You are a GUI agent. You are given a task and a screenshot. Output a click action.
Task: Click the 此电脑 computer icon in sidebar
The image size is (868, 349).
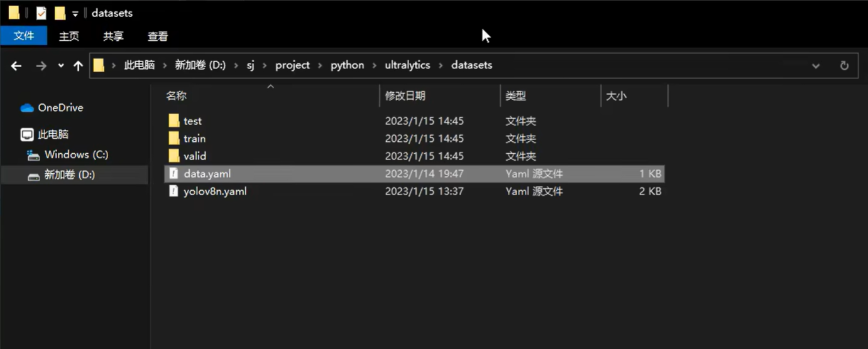[27, 134]
